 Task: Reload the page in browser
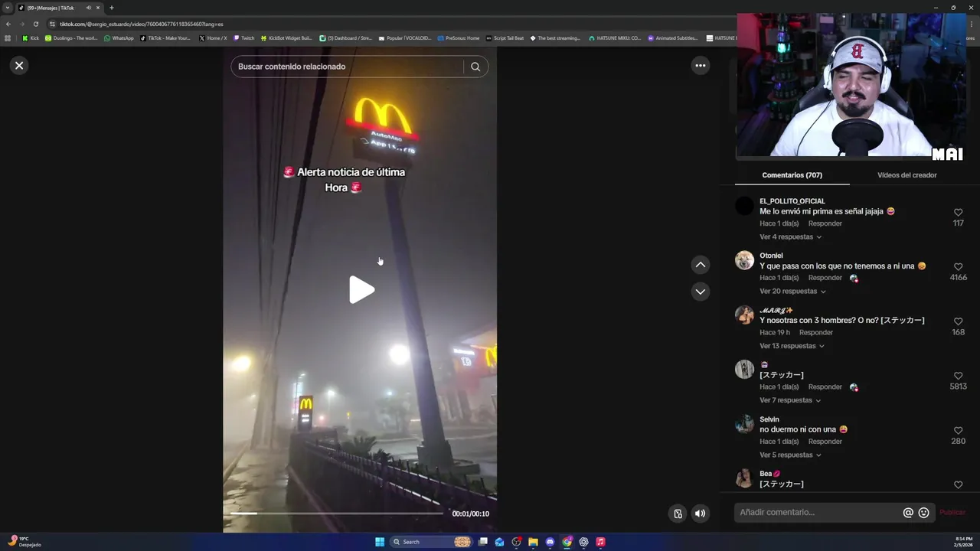point(35,24)
